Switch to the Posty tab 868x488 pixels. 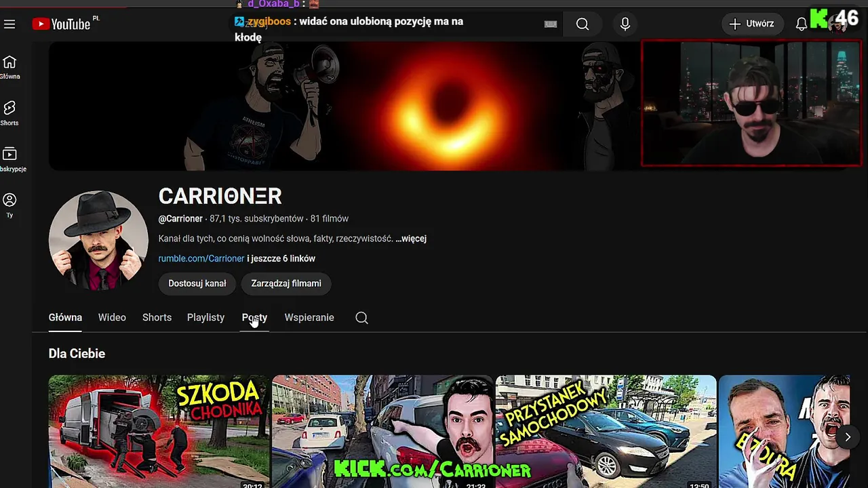coord(254,317)
